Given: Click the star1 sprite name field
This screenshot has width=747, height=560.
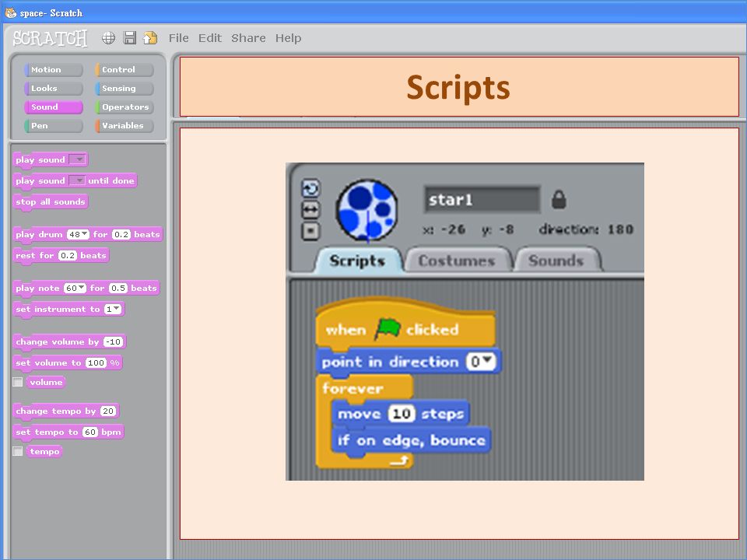Looking at the screenshot, I should (x=482, y=200).
